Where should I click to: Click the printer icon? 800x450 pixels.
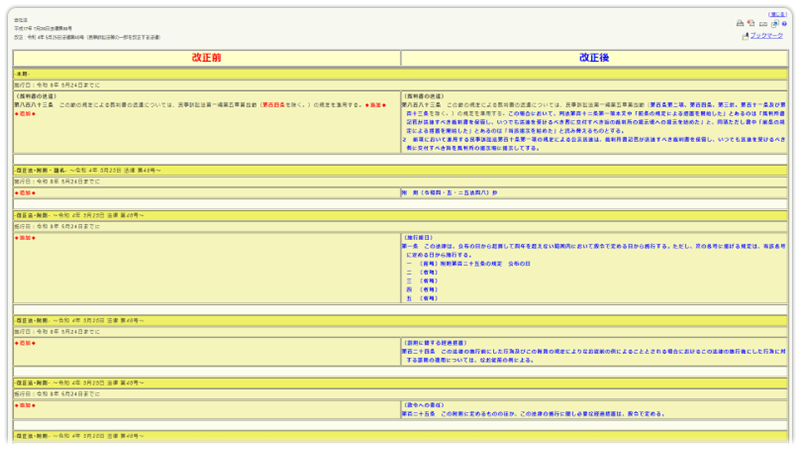pyautogui.click(x=740, y=23)
